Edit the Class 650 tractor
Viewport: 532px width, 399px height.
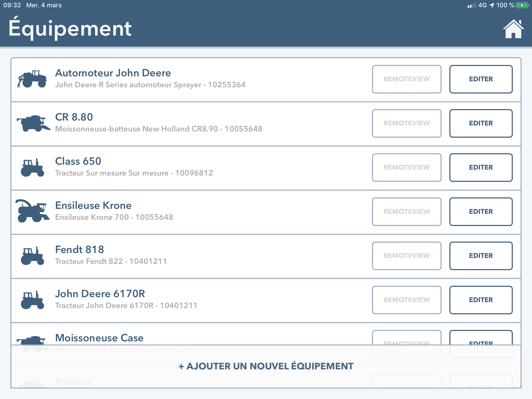pyautogui.click(x=481, y=167)
